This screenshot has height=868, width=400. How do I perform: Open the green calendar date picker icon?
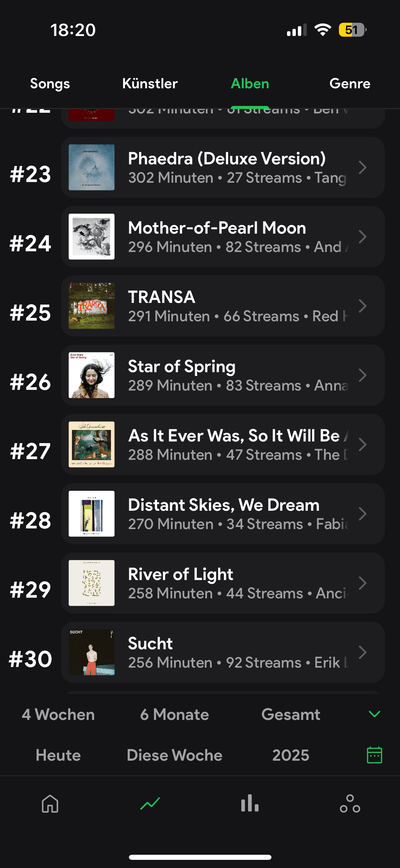(x=374, y=755)
